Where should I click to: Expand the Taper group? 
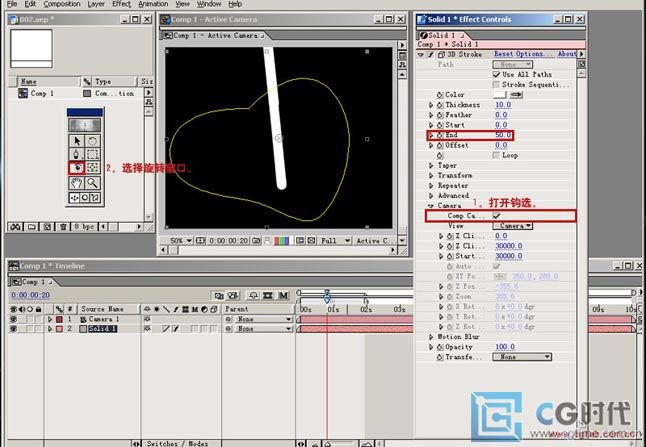[431, 165]
